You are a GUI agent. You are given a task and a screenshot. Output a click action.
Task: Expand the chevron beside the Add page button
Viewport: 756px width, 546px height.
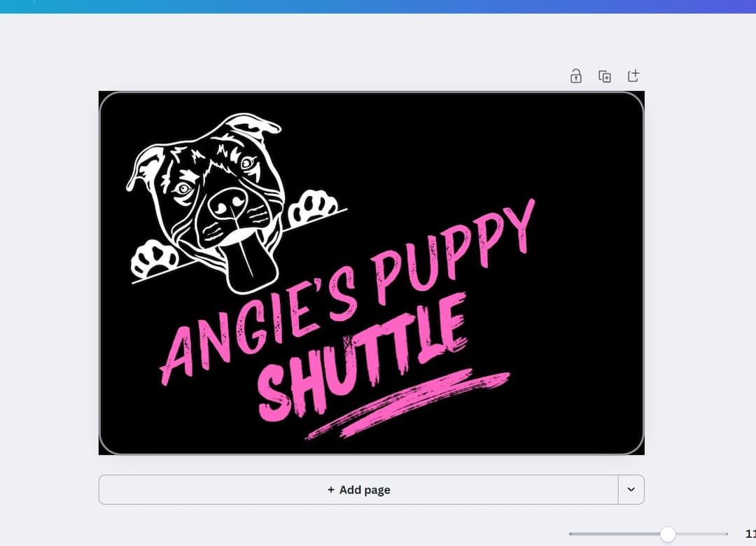[x=631, y=489]
